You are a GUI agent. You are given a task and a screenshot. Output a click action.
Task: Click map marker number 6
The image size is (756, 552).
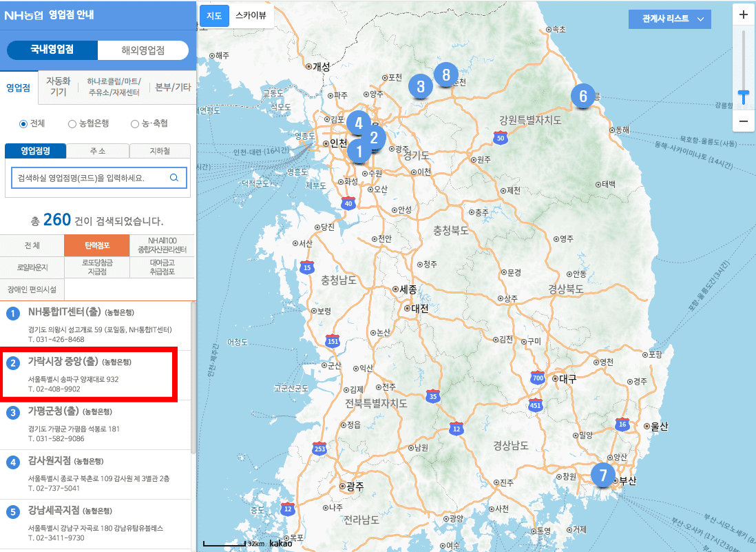[x=583, y=96]
